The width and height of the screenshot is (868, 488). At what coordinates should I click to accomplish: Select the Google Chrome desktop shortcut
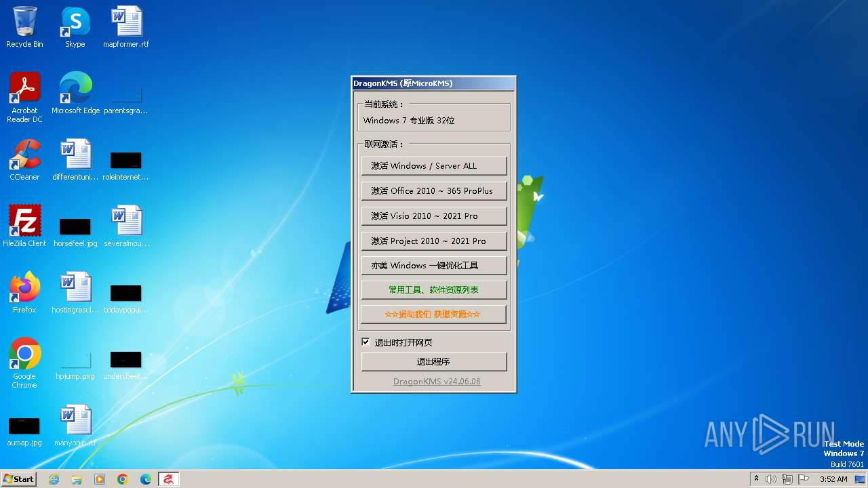pos(24,363)
